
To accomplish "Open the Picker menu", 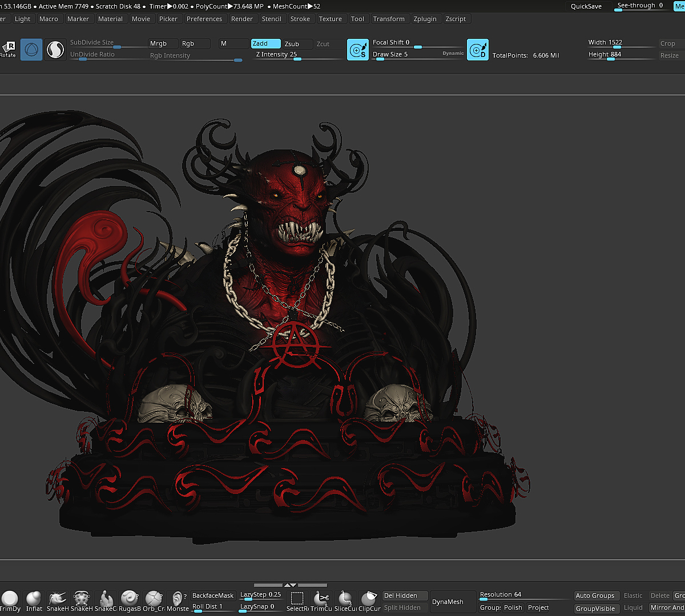I will [x=168, y=19].
